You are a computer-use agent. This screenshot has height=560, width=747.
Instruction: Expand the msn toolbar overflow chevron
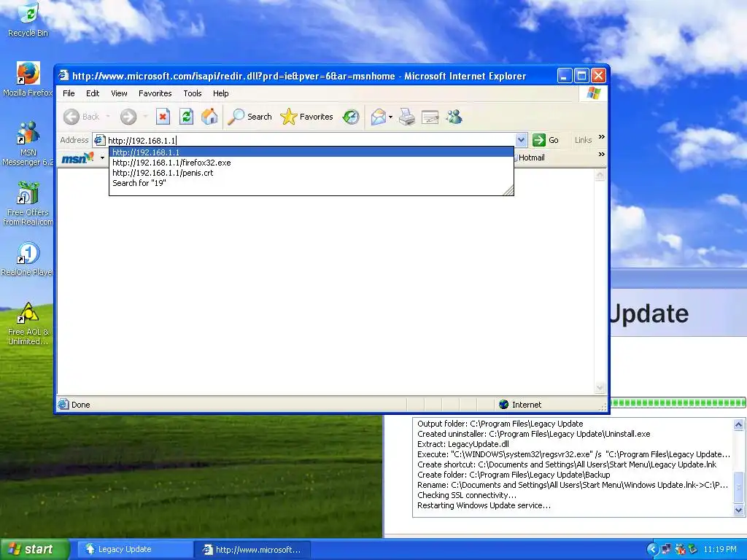coord(602,155)
